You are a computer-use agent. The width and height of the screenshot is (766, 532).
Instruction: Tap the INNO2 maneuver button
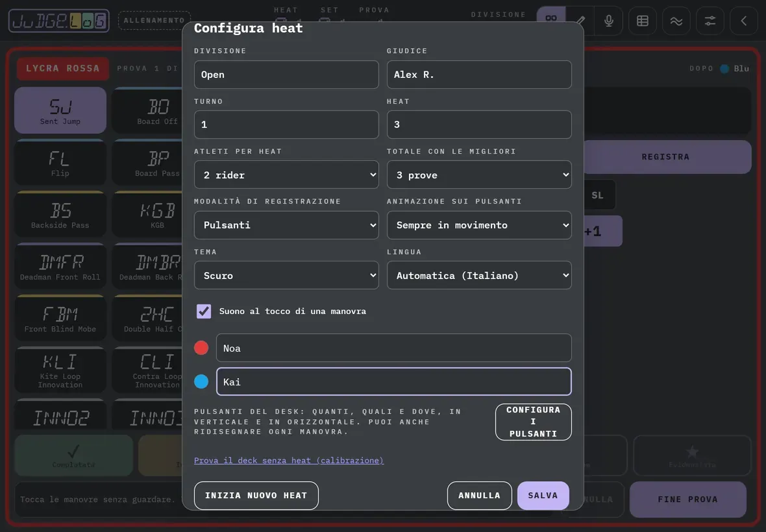point(60,415)
